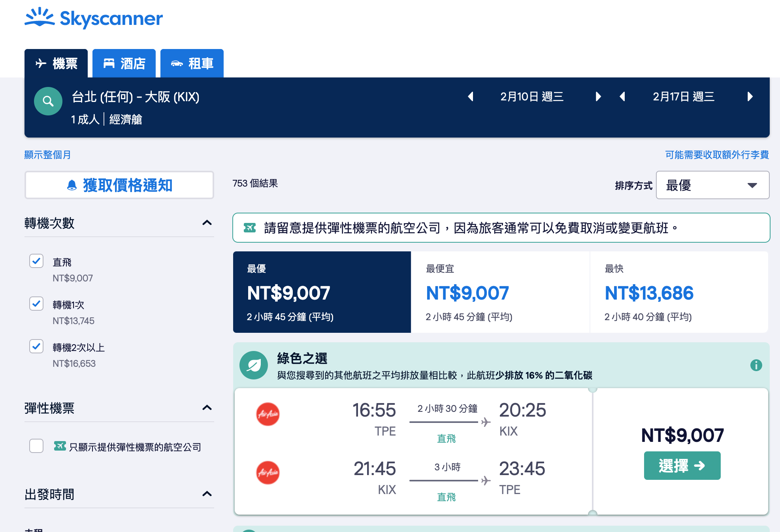Image resolution: width=780 pixels, height=532 pixels.
Task: Open the 機票 flights tab
Action: pyautogui.click(x=56, y=63)
